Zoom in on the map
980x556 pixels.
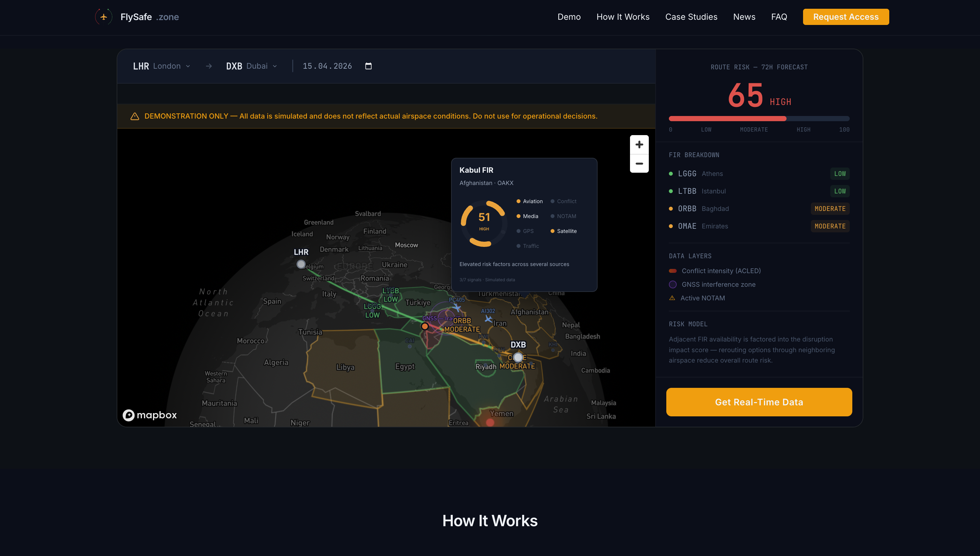[639, 145]
